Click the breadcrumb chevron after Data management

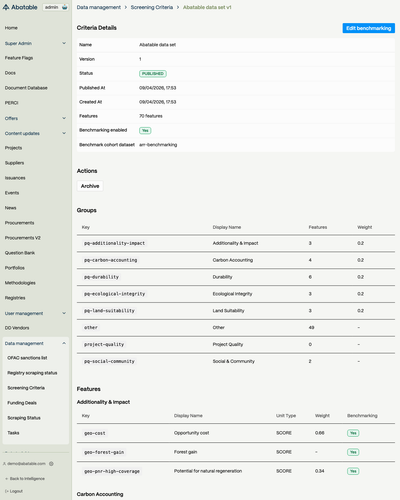[126, 7]
